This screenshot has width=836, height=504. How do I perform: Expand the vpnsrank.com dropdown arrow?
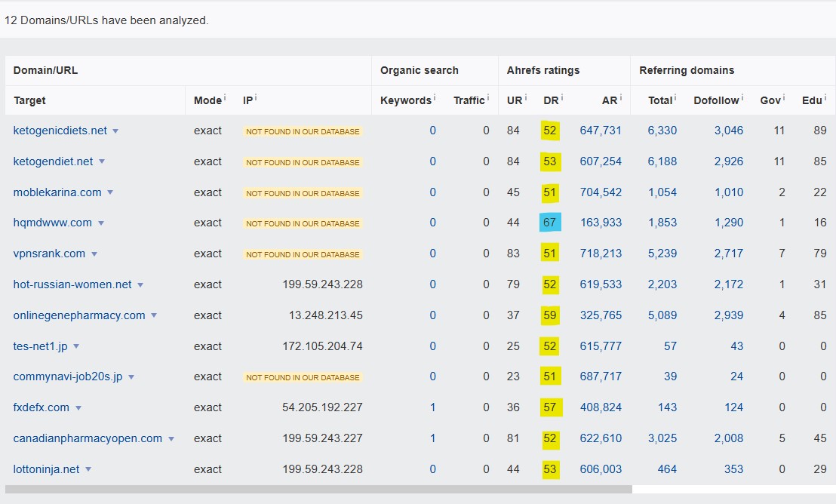[x=94, y=254]
